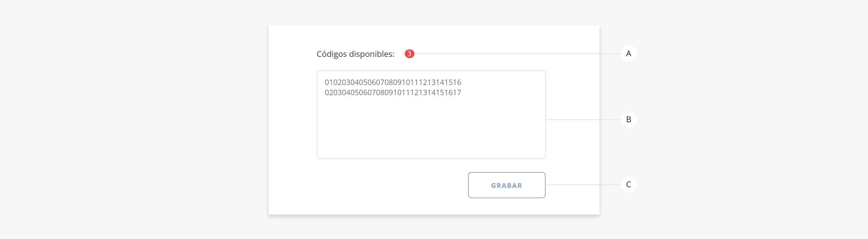Image resolution: width=868 pixels, height=239 pixels.
Task: Click the empty area inside codes text box
Action: [x=431, y=129]
